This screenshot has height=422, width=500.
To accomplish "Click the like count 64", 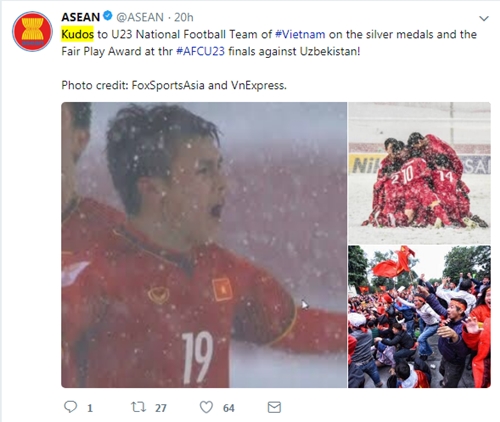I will coord(229,408).
